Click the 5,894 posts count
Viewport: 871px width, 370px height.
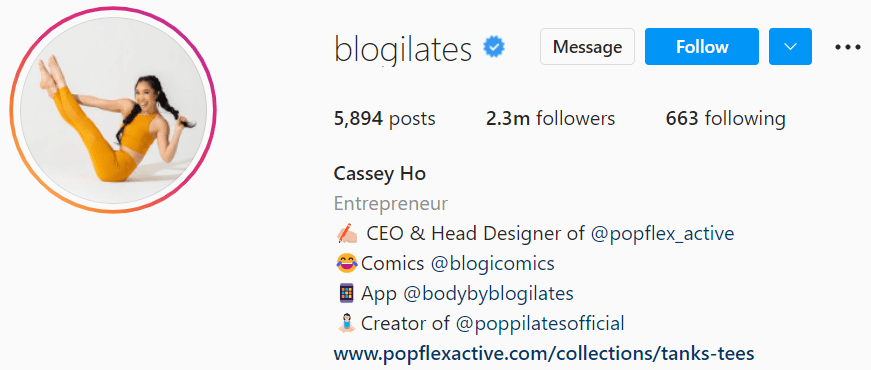(384, 118)
